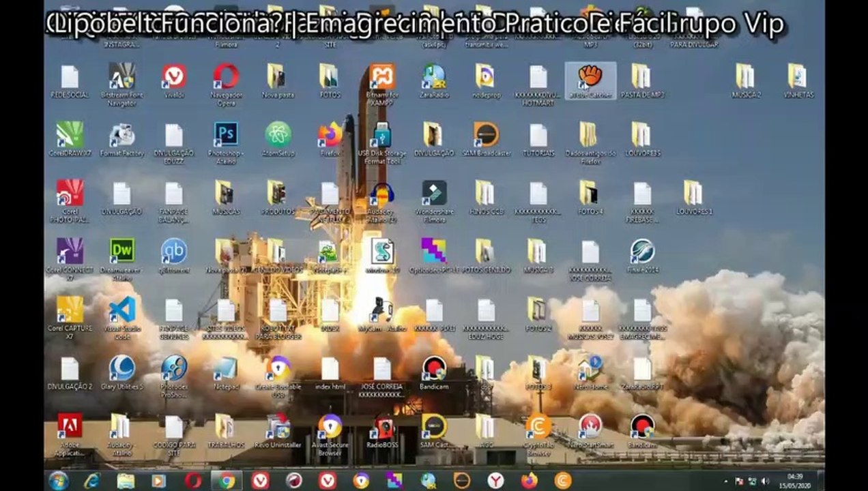The image size is (868, 491).
Task: Open Internet Explorer from the taskbar
Action: click(x=92, y=480)
